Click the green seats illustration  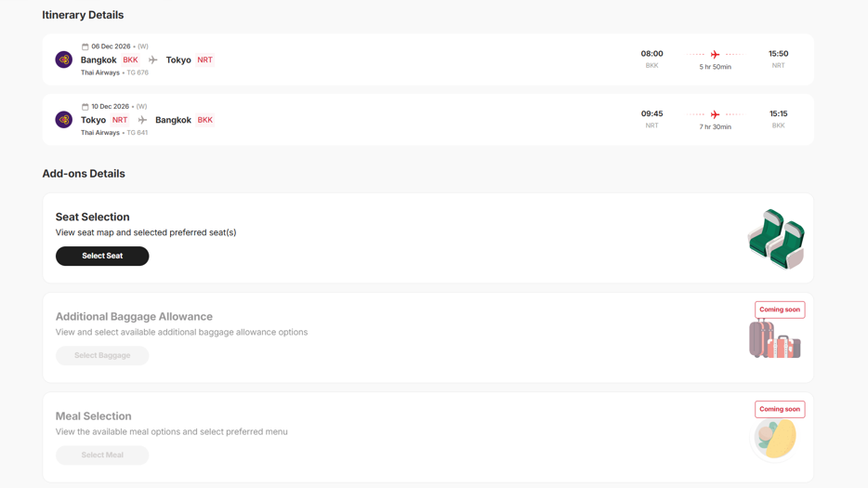(776, 239)
